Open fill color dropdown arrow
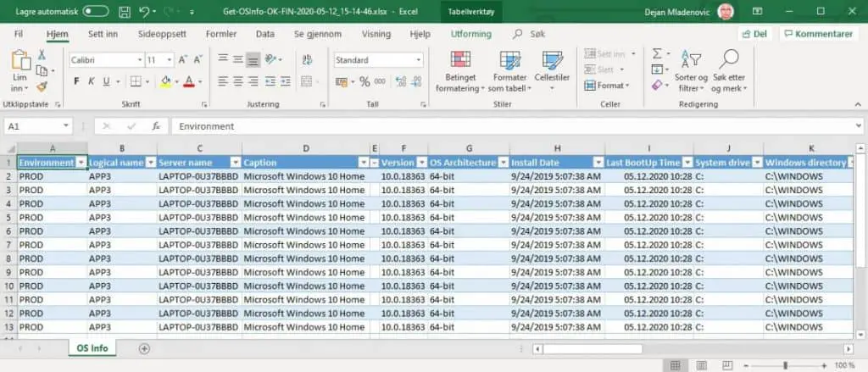868x372 pixels. [x=176, y=82]
